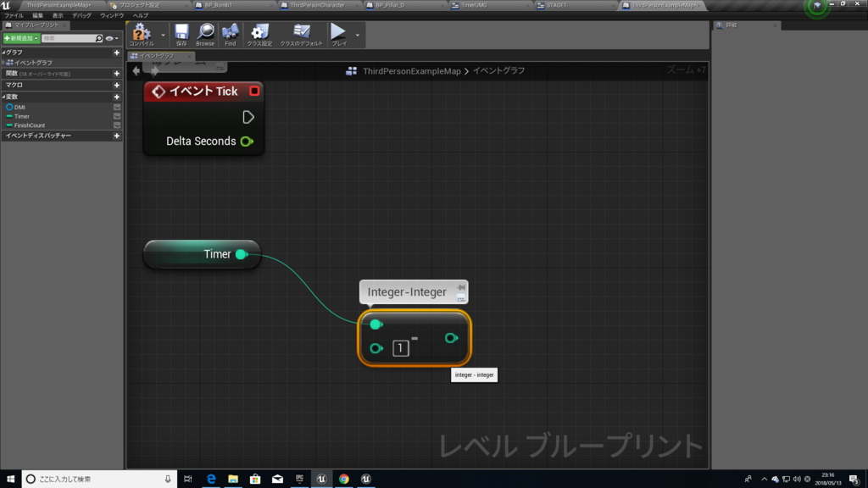Screen dimensions: 868x488
Task: Click the コンパイル (Compile) toolbar button
Action: pyautogui.click(x=142, y=35)
